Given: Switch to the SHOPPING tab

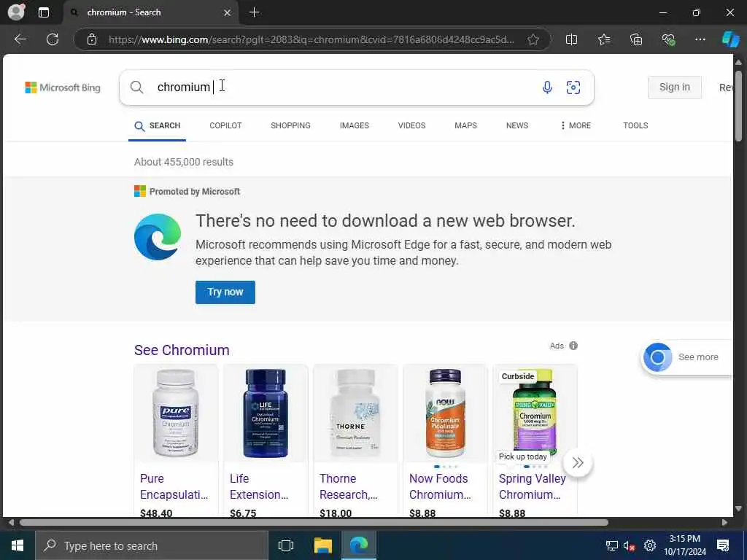Looking at the screenshot, I should [x=290, y=125].
